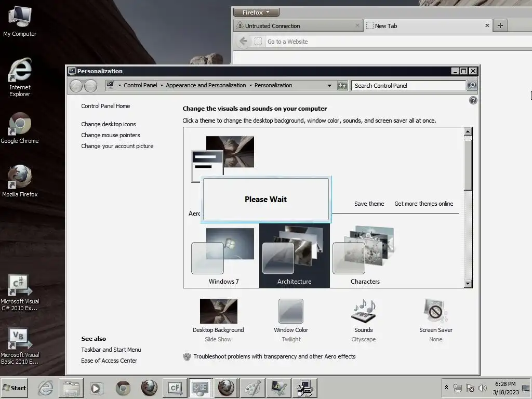Select Personalization control panel taskbar button

tap(200, 388)
